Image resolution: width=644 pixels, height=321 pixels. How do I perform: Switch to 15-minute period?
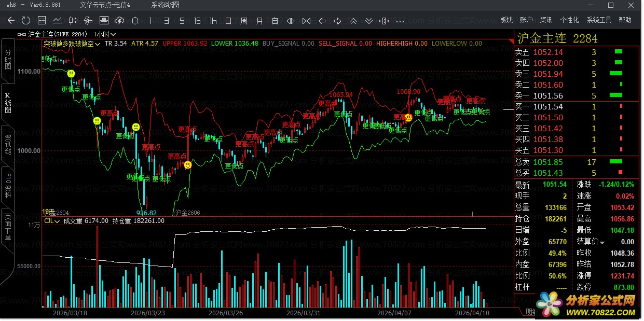tap(197, 21)
